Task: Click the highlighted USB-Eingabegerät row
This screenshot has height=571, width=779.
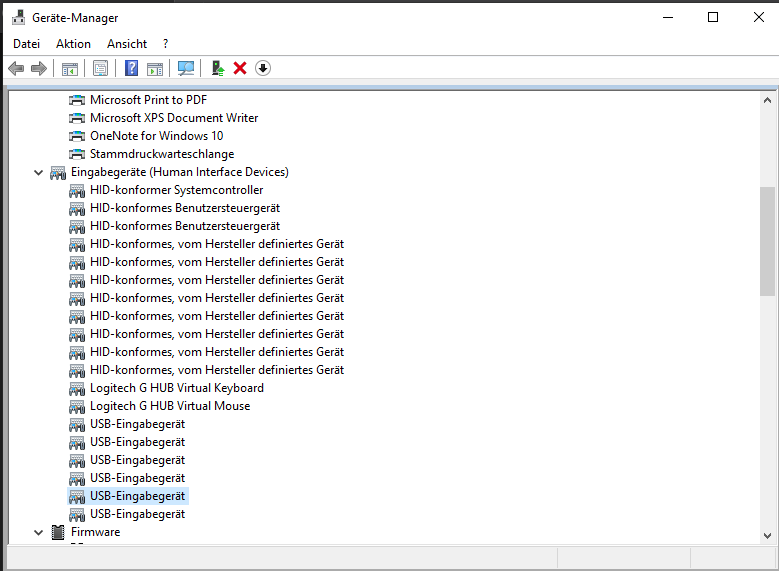Action: point(128,496)
